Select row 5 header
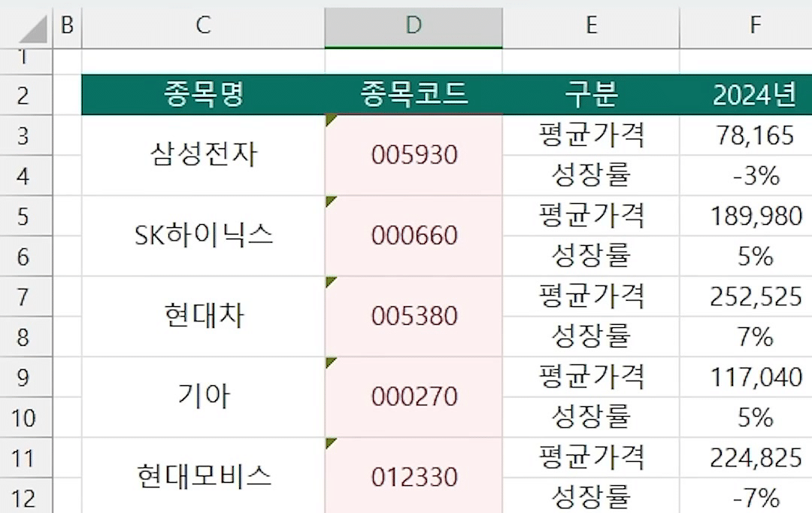The width and height of the screenshot is (812, 513). [x=26, y=216]
